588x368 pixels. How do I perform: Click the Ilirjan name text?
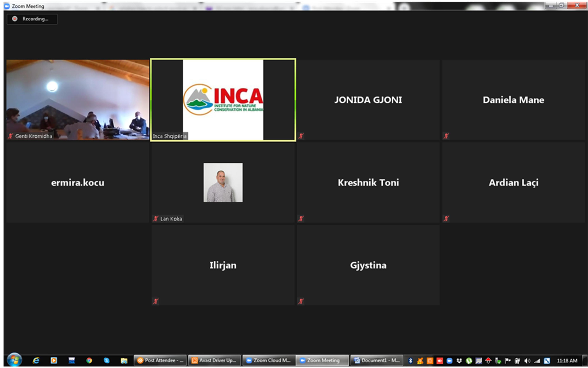click(x=223, y=266)
